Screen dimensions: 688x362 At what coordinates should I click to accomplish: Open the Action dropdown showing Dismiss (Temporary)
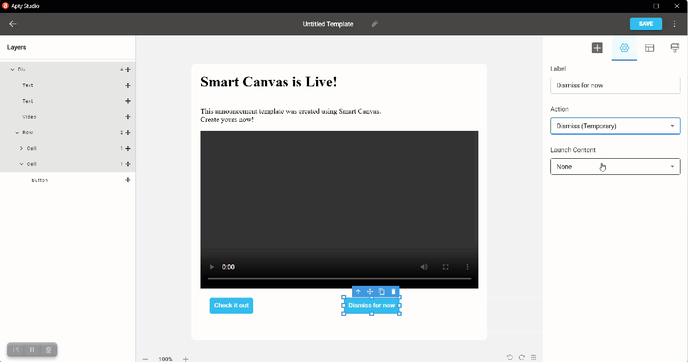click(x=615, y=126)
